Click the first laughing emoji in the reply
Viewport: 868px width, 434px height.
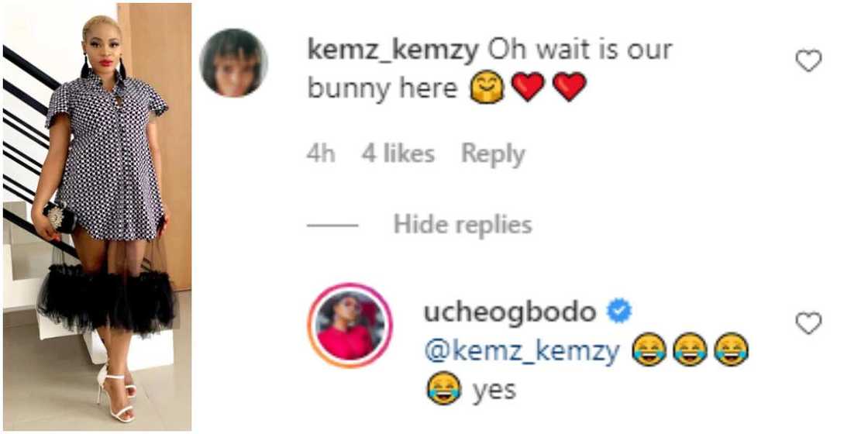coord(648,352)
